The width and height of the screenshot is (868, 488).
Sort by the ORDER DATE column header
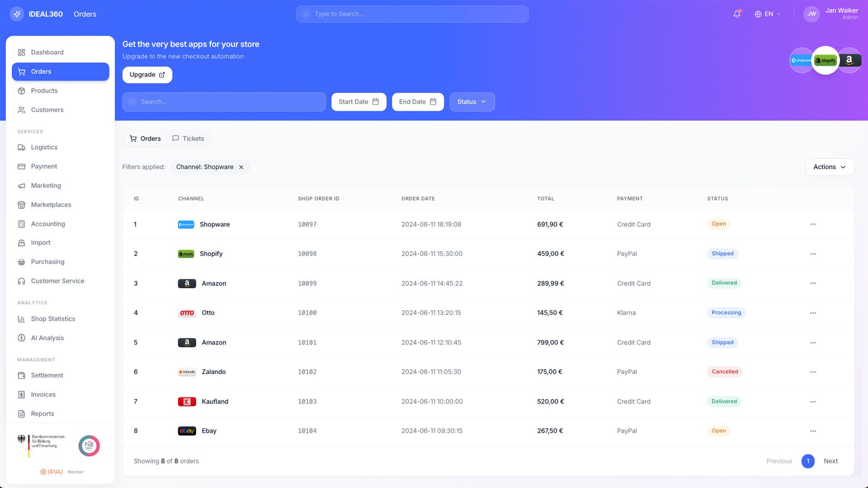pyautogui.click(x=418, y=199)
